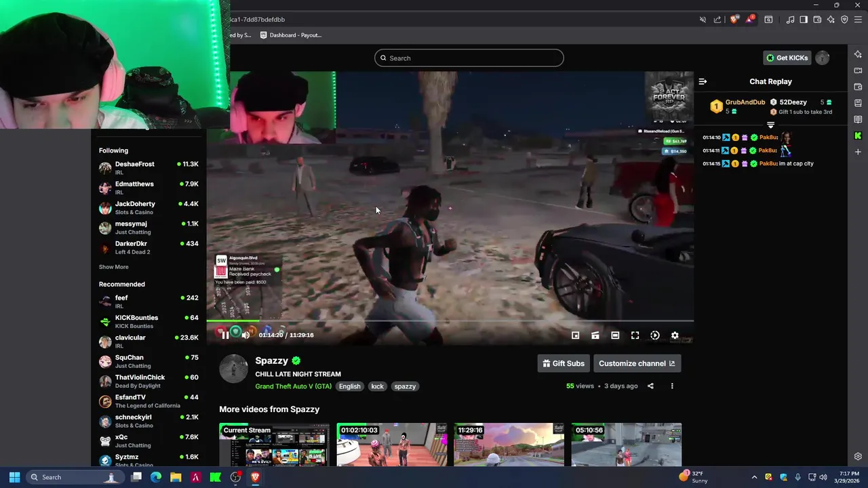Screen dimensions: 868x488
Task: Click GrubAndDub top gifter name
Action: click(745, 102)
